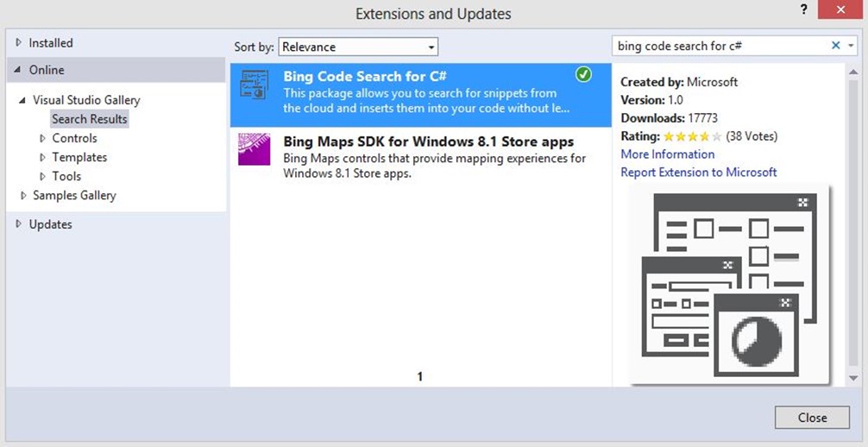
Task: Collapse the Online category
Action: point(18,70)
